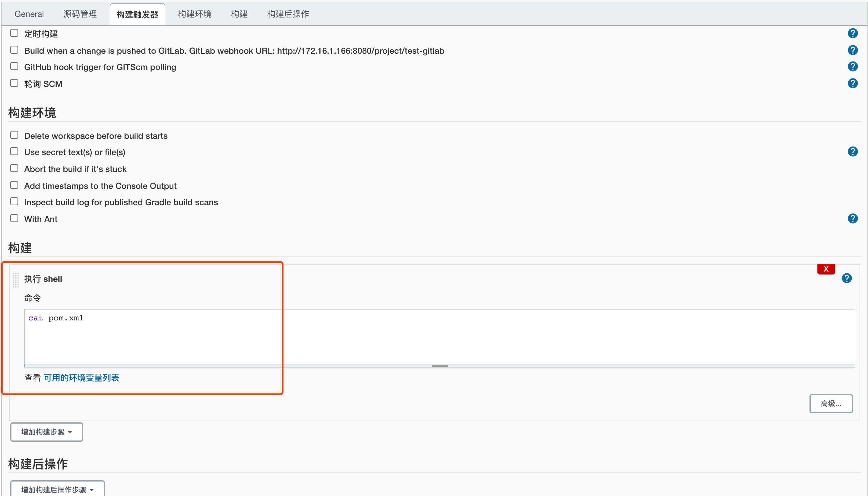This screenshot has width=868, height=496.
Task: Open 增加构建后操作步骤 dropdown
Action: pyautogui.click(x=57, y=489)
